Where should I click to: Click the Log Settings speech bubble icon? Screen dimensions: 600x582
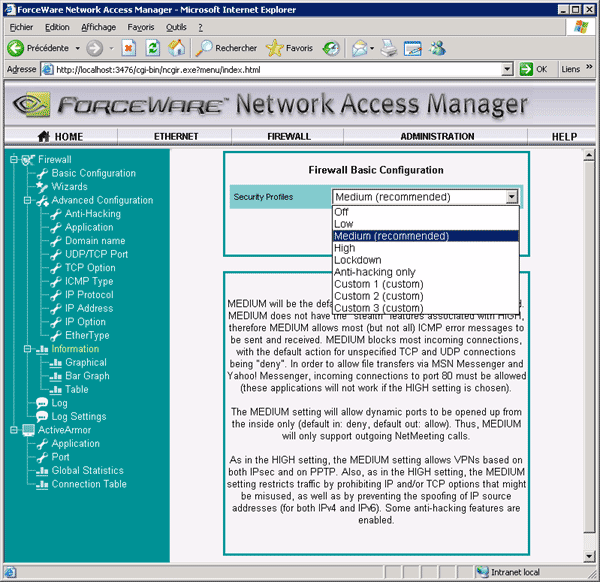(x=42, y=416)
